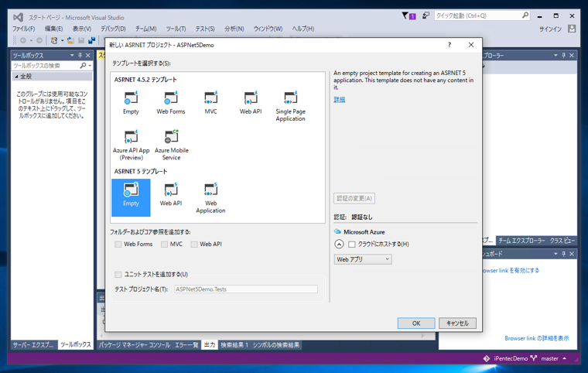This screenshot has width=588, height=373.
Task: Open the ファイル(F) menu
Action: [24, 29]
